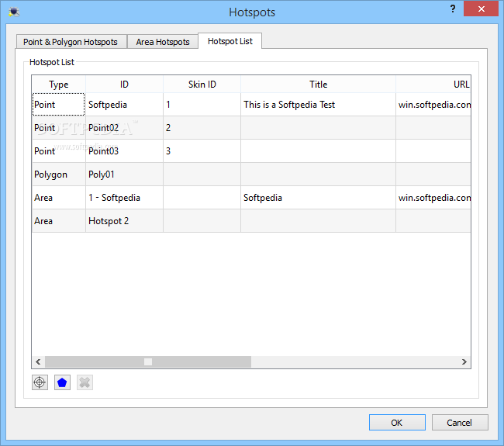504x446 pixels.
Task: Close the Hotspots dialog
Action: 481,9
